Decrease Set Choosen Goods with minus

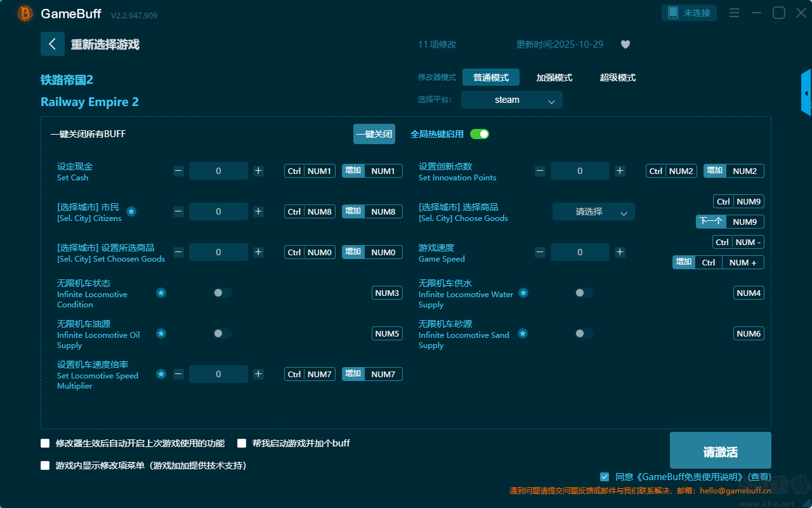pyautogui.click(x=179, y=252)
